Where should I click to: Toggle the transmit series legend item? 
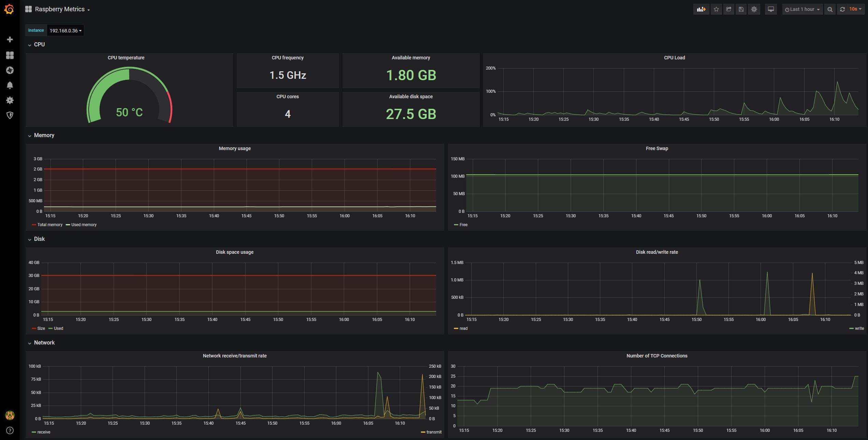click(x=433, y=432)
